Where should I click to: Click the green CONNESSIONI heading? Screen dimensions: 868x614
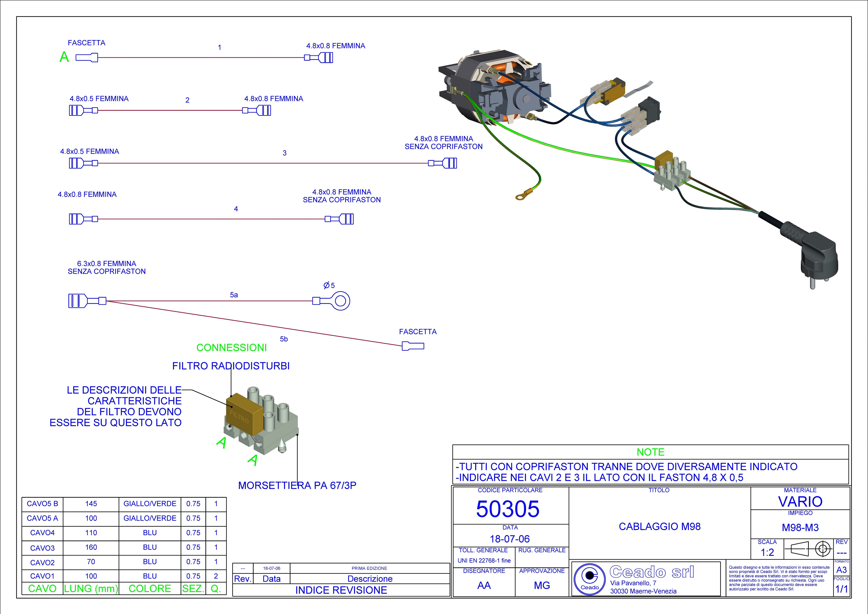point(231,347)
